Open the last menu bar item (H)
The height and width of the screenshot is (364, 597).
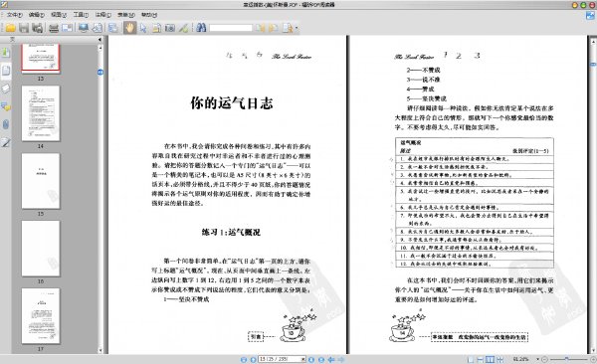[x=149, y=15]
